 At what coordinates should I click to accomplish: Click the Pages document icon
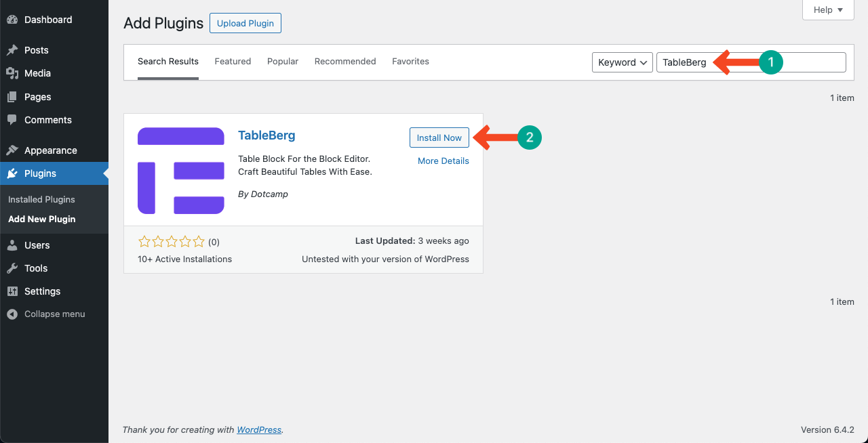pyautogui.click(x=12, y=97)
